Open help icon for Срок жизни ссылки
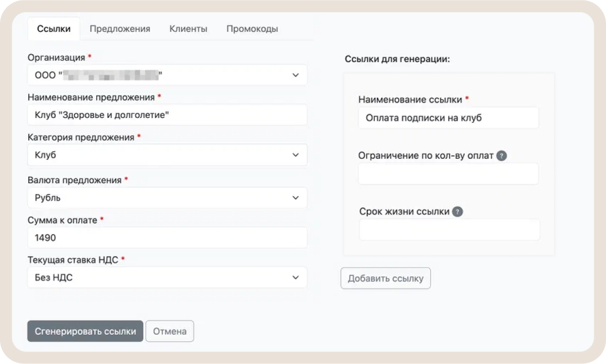 click(457, 211)
